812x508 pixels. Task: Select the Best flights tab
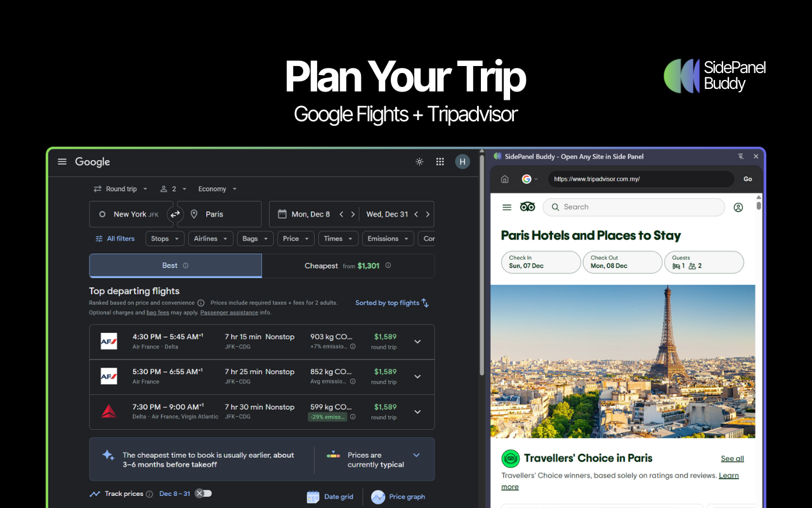click(176, 266)
